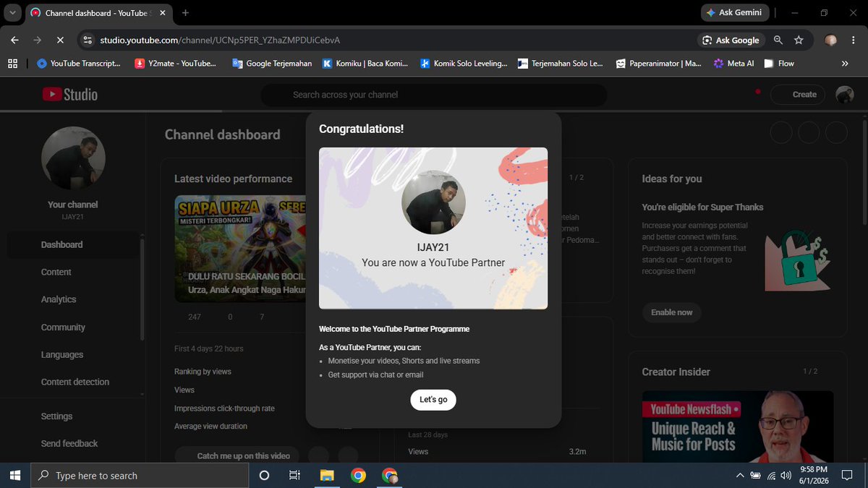
Task: Stop loading the page with X button
Action: click(x=60, y=40)
